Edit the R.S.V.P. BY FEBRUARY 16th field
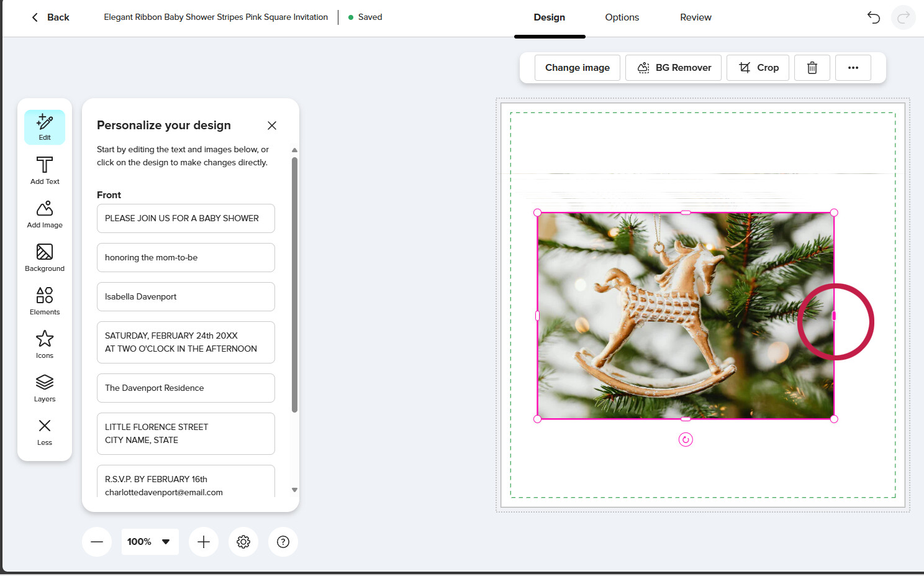The width and height of the screenshot is (924, 576). 186,482
